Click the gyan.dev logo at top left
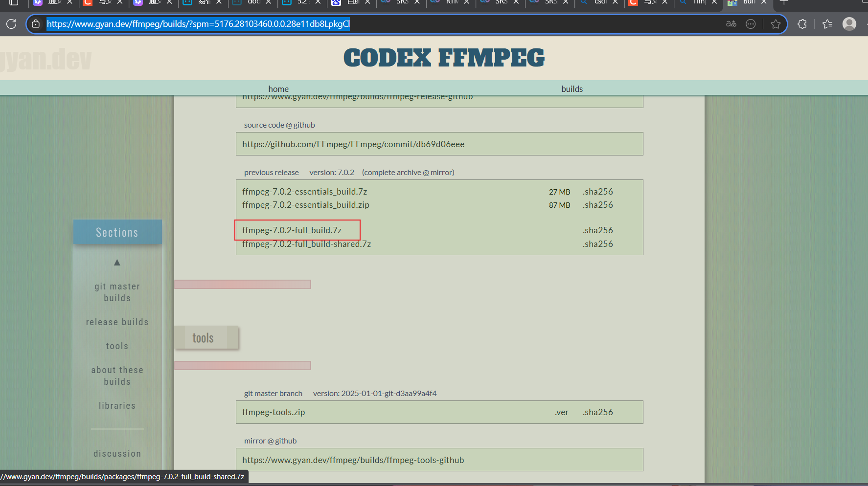This screenshot has width=868, height=486. pos(46,59)
